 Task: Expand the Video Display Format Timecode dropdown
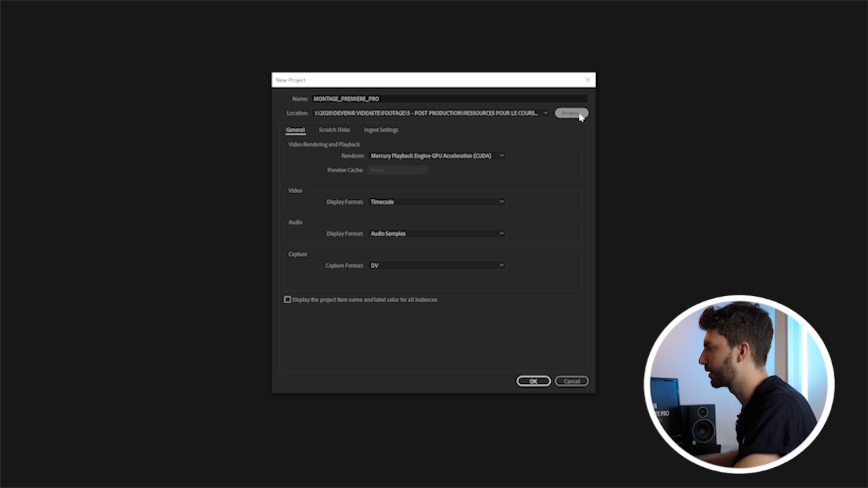pyautogui.click(x=437, y=202)
